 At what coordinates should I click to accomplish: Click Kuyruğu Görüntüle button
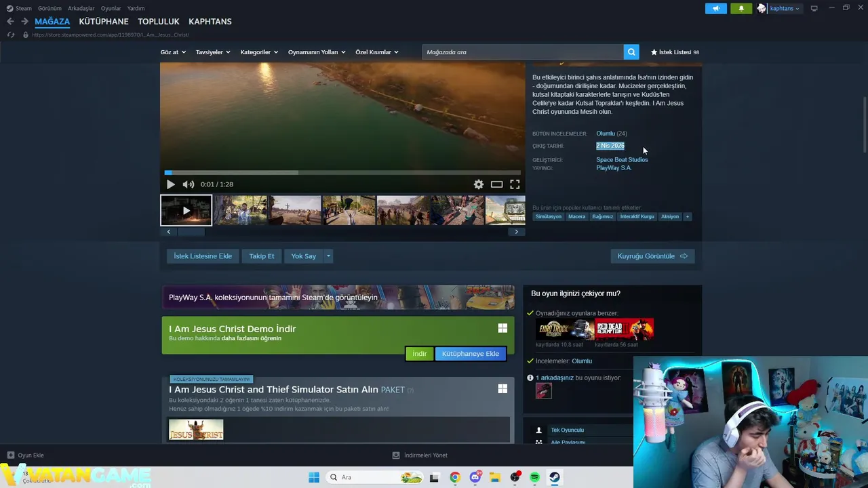coord(652,256)
